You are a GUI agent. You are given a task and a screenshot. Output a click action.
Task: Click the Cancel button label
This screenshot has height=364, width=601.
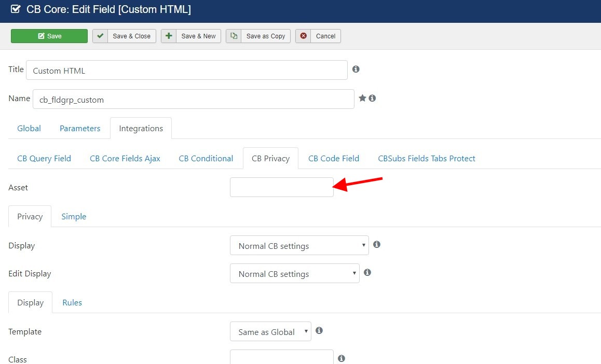click(x=325, y=36)
